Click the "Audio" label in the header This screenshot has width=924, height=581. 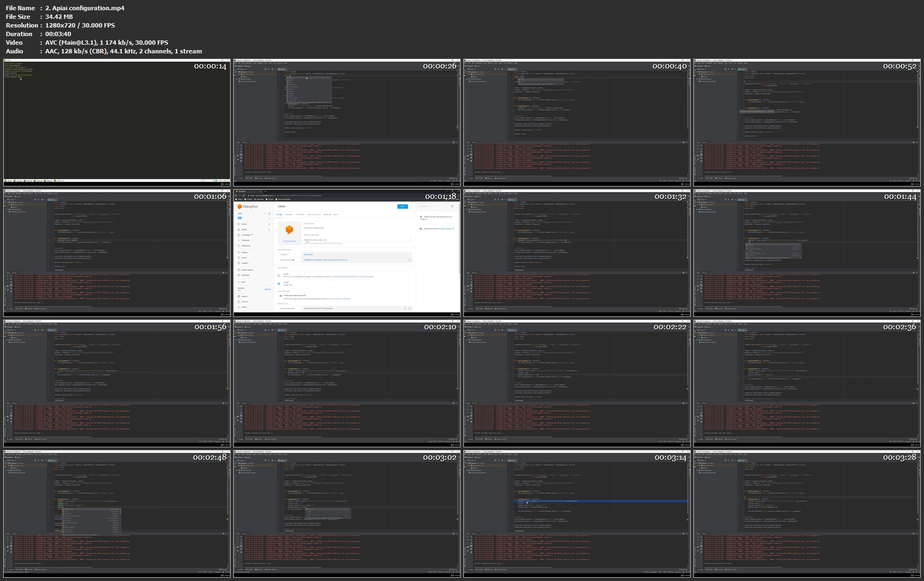[x=15, y=51]
